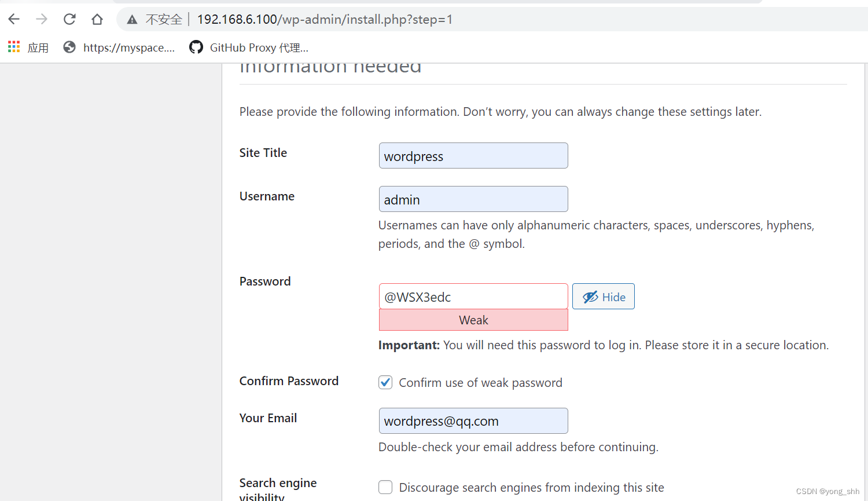
Task: Click the Weak password strength indicator
Action: (473, 320)
